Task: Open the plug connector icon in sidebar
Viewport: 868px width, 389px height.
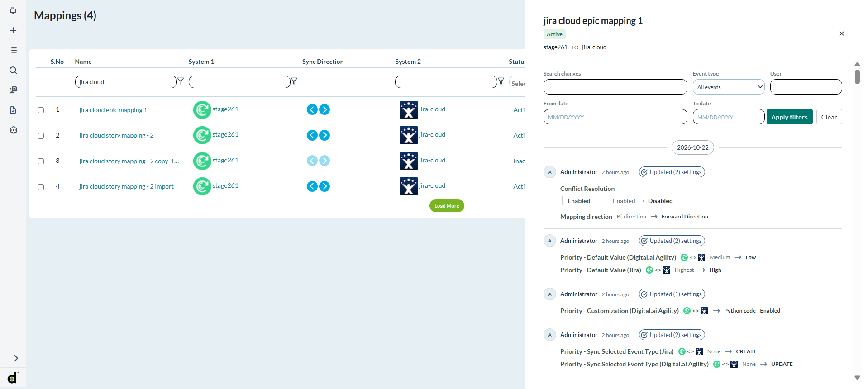Action: 13,10
